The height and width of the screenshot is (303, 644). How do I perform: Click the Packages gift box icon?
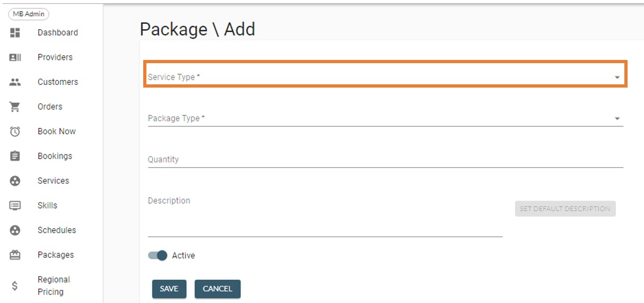15,255
